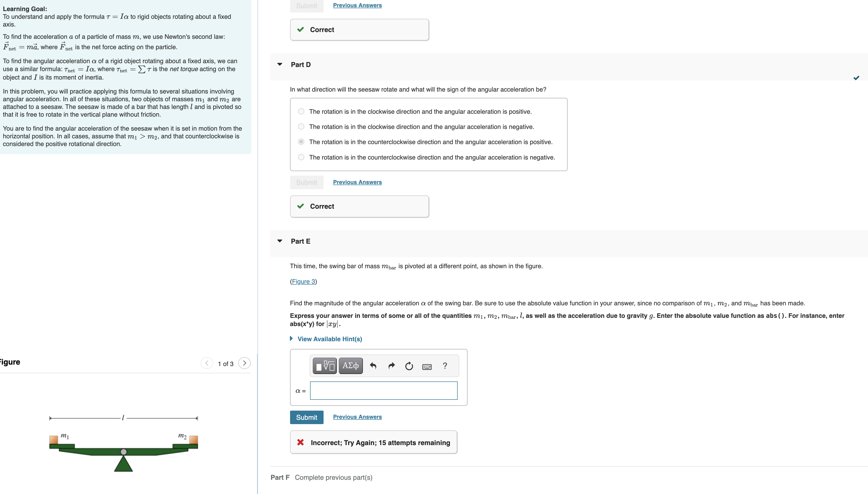This screenshot has height=494, width=868.
Task: Open the Figure 3 link
Action: click(x=303, y=281)
